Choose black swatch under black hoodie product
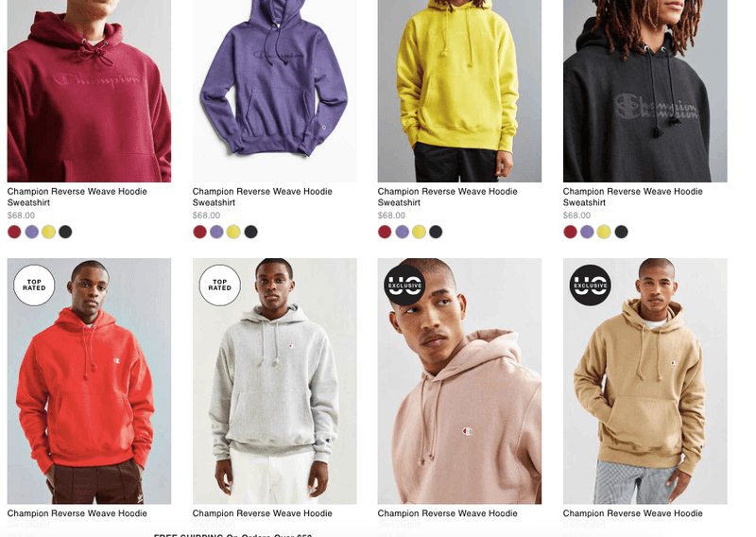The height and width of the screenshot is (537, 756). coord(621,232)
